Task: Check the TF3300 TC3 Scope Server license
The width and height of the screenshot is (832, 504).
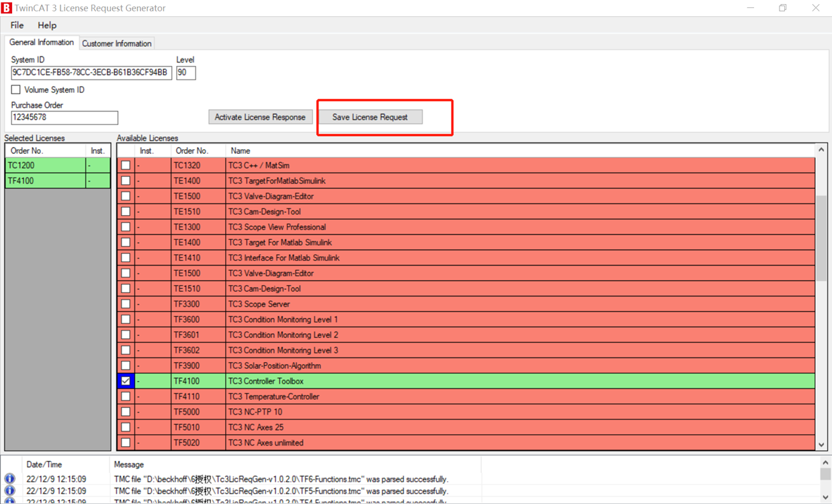Action: pyautogui.click(x=126, y=304)
